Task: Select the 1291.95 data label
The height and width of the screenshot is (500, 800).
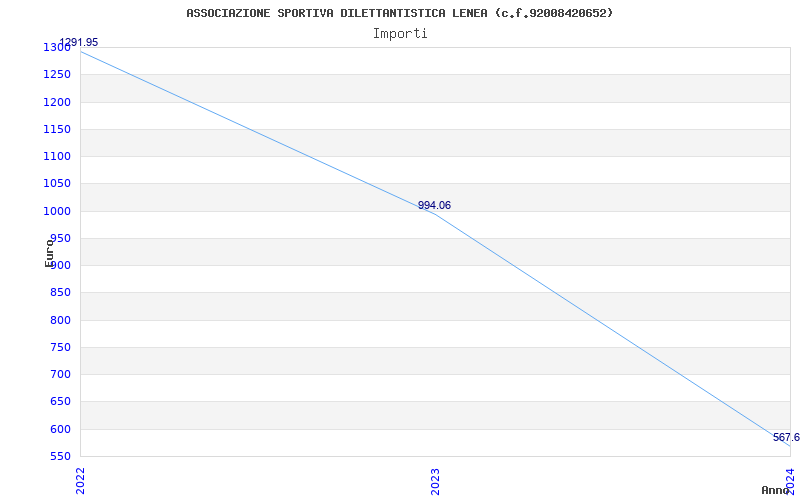Action: 79,42
